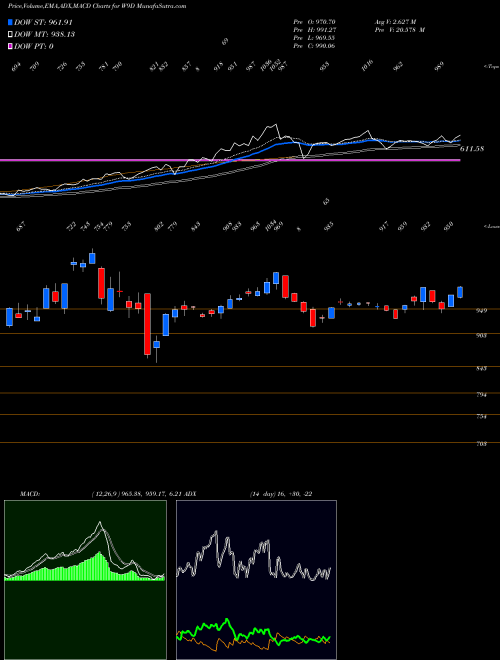Screen dimensions: 500x660
Task: Click the 794 price level label
Action: point(481,395)
